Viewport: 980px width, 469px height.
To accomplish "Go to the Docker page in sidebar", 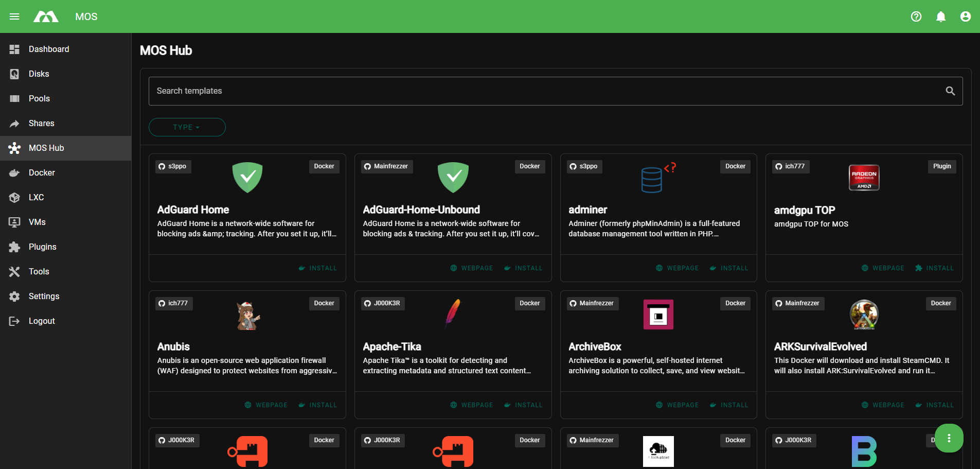I will (42, 173).
